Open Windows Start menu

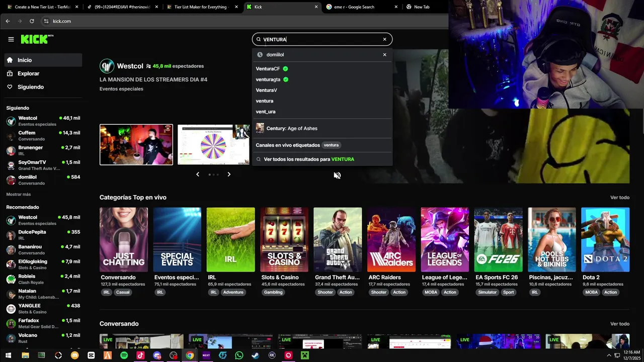8,355
